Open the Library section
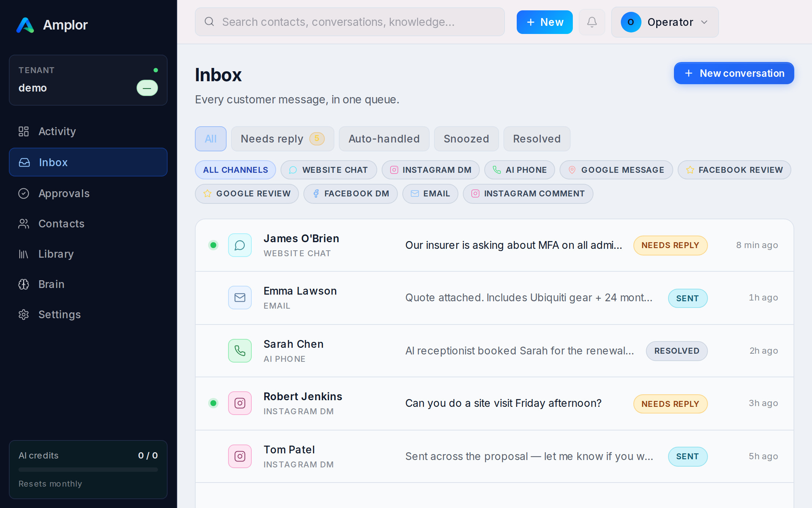Screen dimensions: 812x508 click(x=88, y=254)
